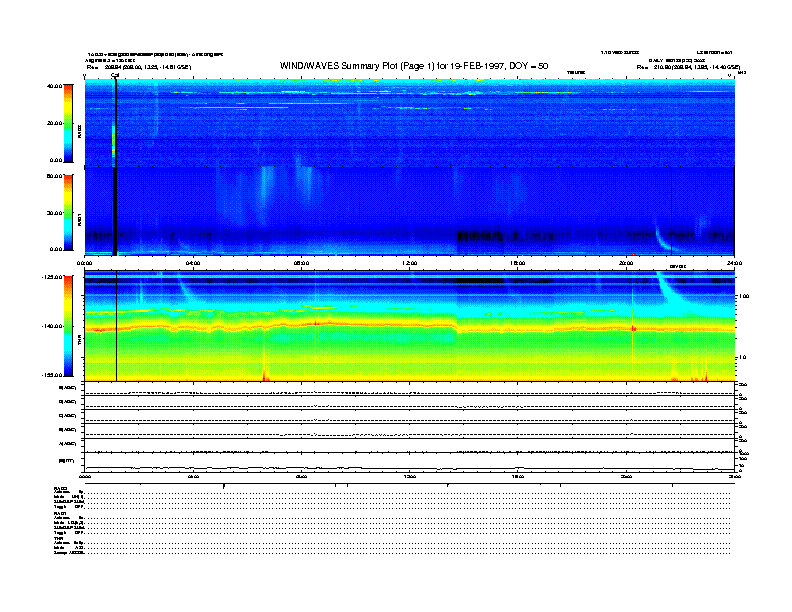Click the 20:00 tick label under RAD1 panel
Image resolution: width=792 pixels, height=612 pixels.
point(626,263)
